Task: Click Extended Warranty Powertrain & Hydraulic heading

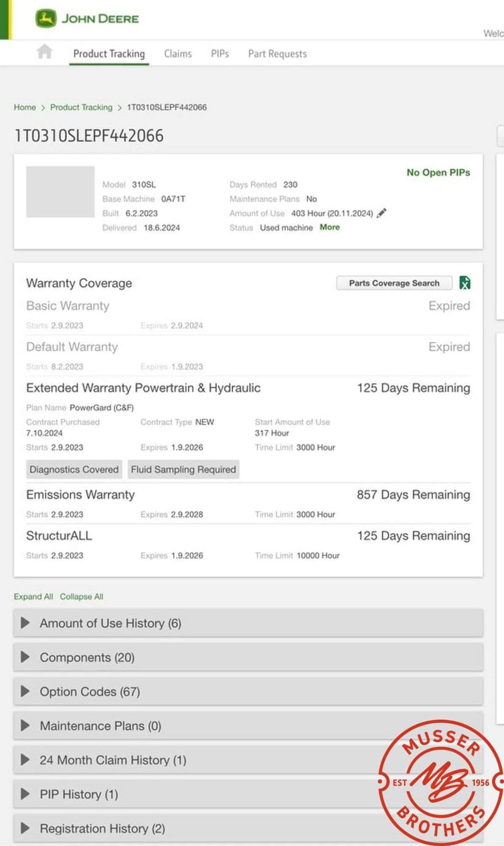Action: [x=143, y=388]
